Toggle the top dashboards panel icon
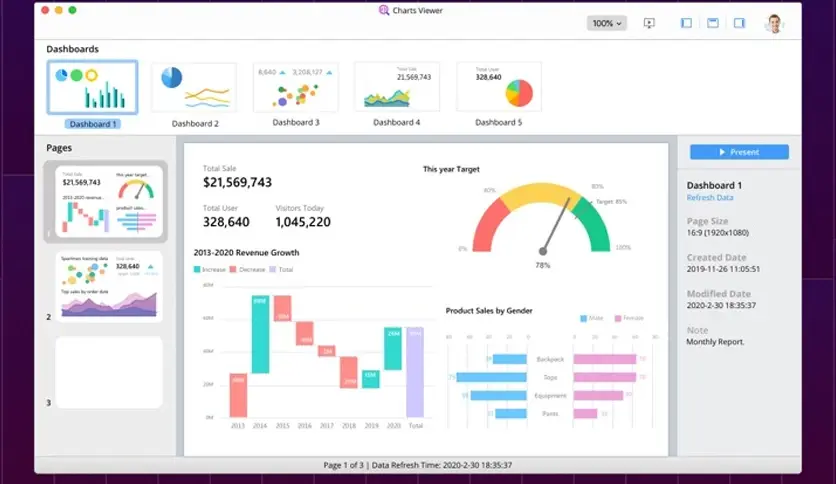Viewport: 836px width, 484px height. pos(713,23)
